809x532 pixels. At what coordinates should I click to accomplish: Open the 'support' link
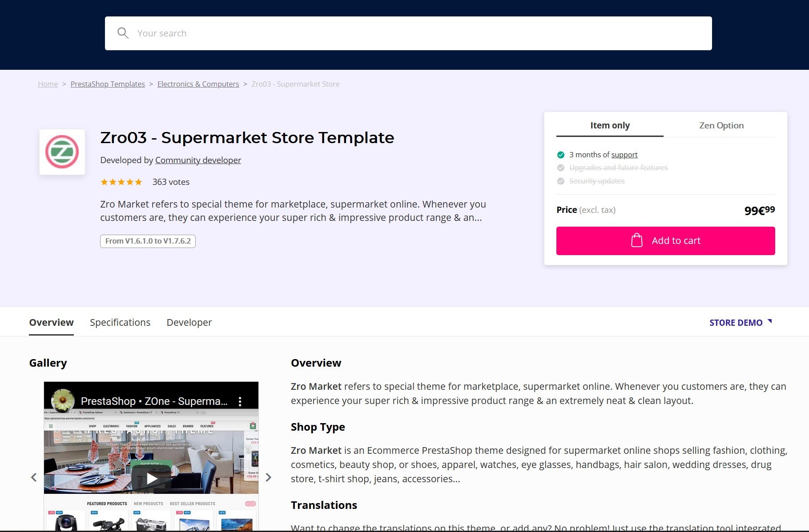pos(624,155)
